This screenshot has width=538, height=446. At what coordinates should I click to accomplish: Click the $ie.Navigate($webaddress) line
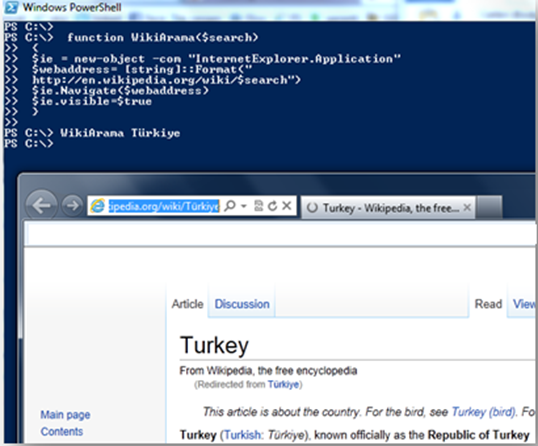point(120,91)
